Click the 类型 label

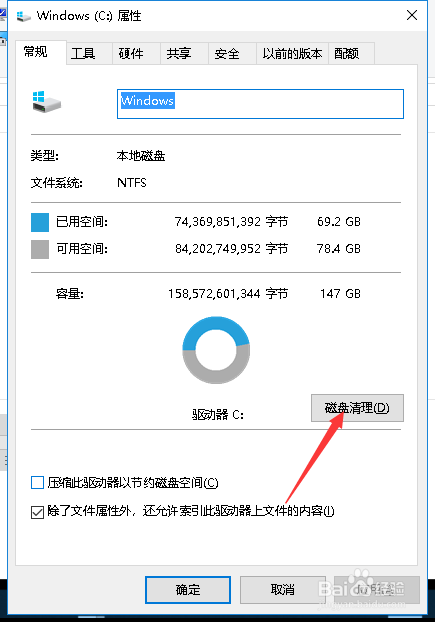coord(45,156)
